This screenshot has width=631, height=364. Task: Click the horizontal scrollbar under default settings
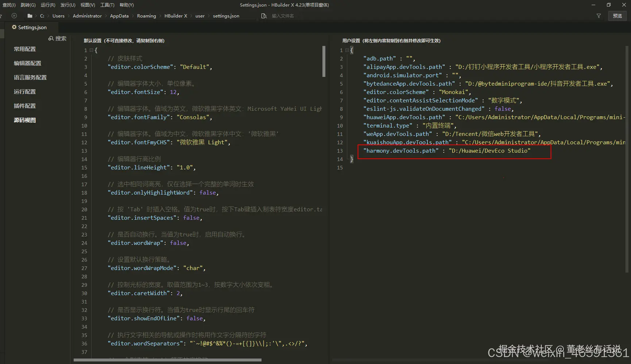[x=167, y=360]
